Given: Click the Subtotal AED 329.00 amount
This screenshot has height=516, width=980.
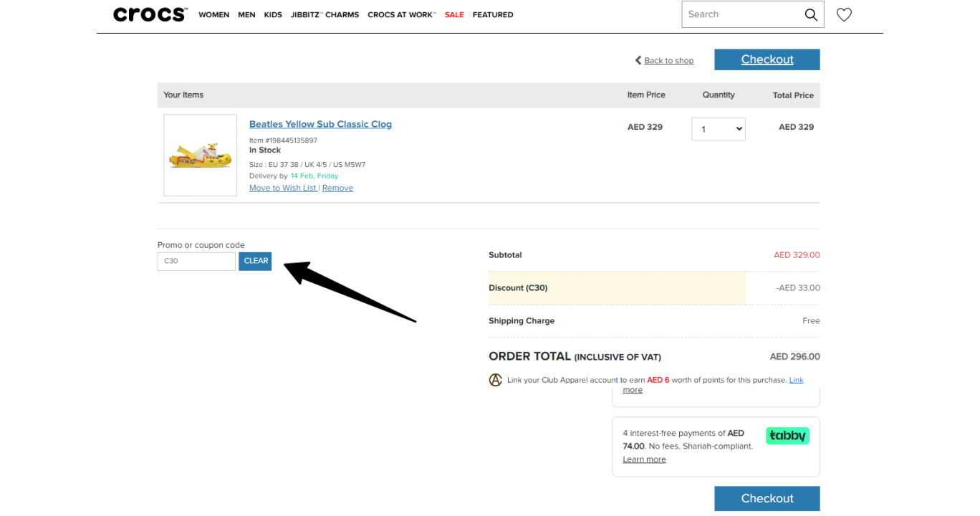Looking at the screenshot, I should [x=797, y=255].
